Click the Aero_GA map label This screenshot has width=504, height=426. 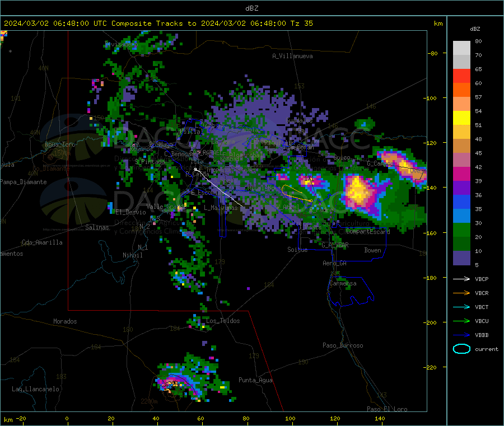[x=335, y=263]
